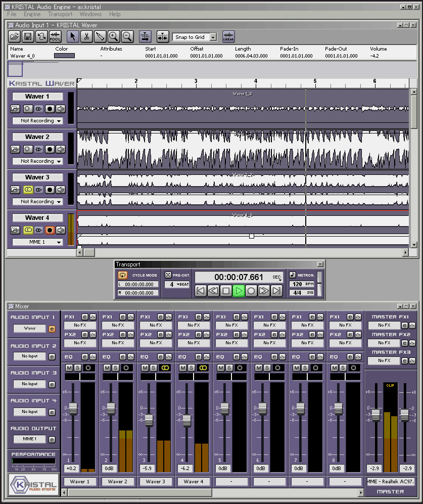Click the Audio Input 1 Waver button

29,329
